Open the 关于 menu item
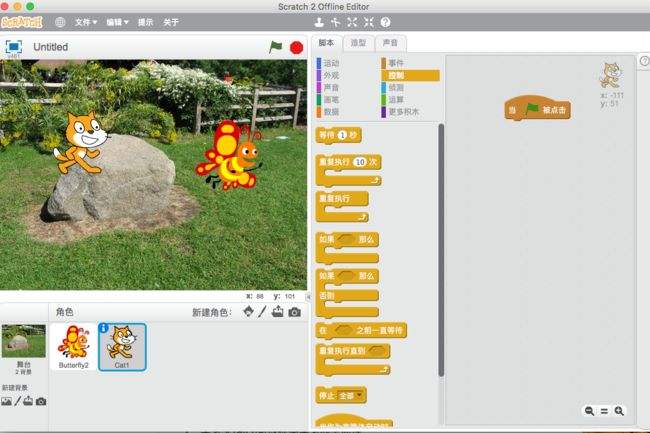This screenshot has width=650, height=433. (171, 22)
